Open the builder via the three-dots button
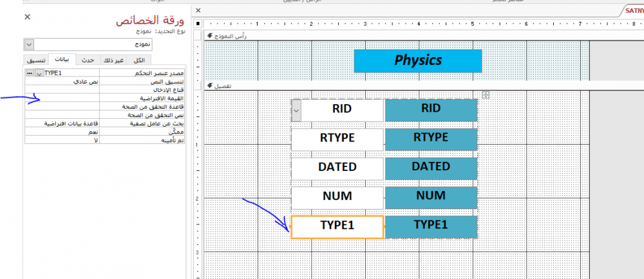 29,73
